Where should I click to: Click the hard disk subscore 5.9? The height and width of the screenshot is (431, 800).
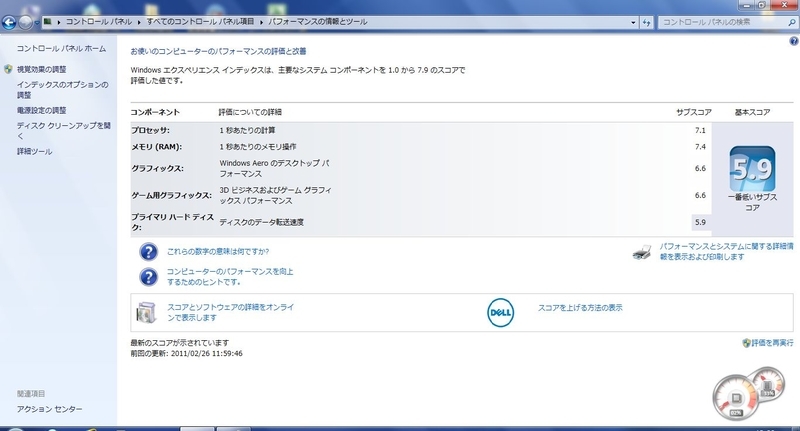pos(700,222)
